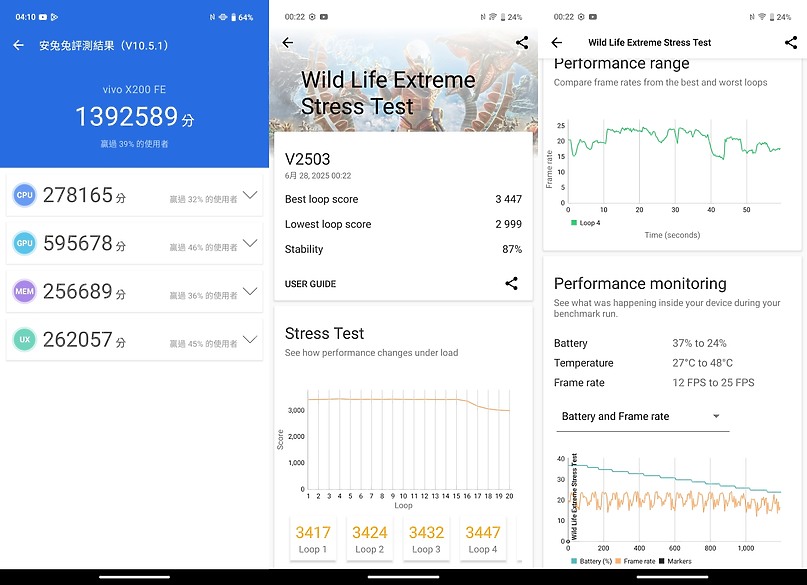Tap device model V2503
807x585 pixels.
coord(308,159)
